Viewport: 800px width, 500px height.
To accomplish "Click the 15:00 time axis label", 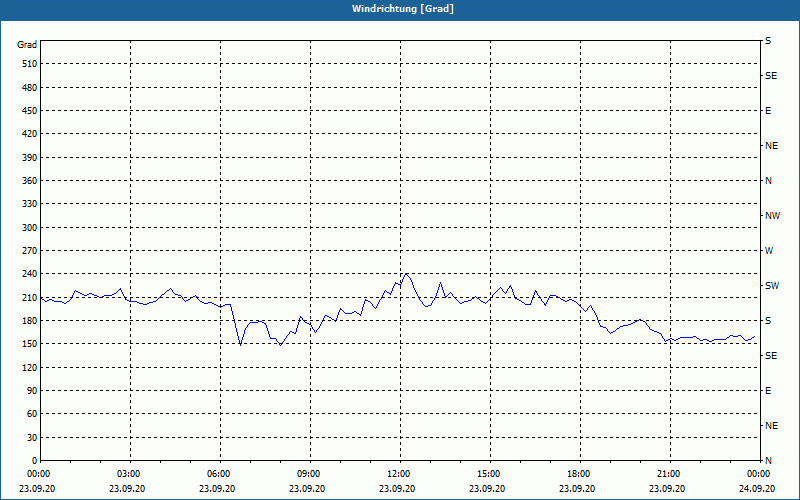I will pyautogui.click(x=488, y=474).
